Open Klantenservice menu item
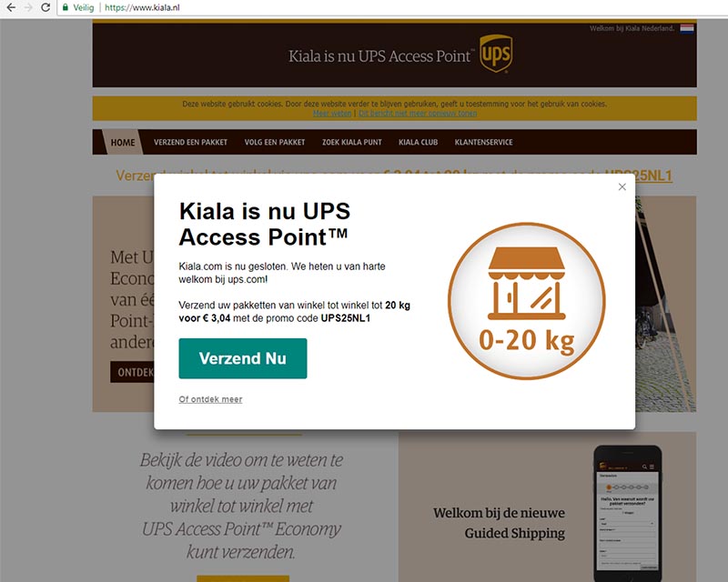The image size is (728, 582). 483,143
